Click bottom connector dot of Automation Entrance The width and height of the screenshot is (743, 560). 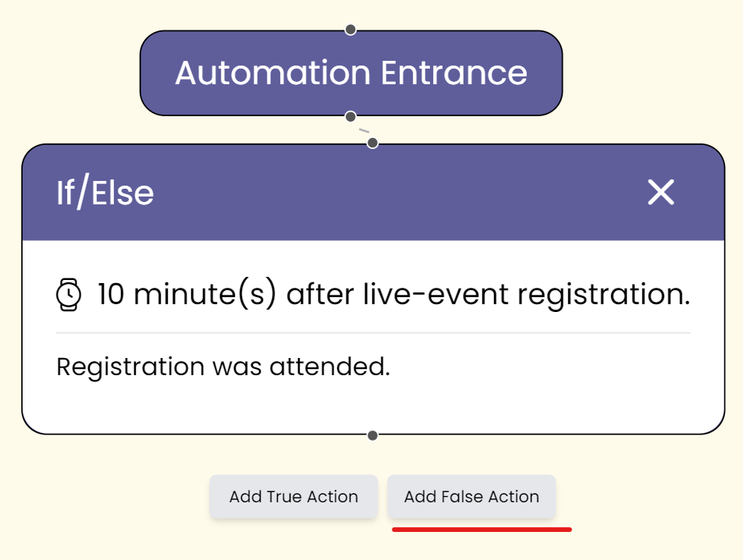[x=350, y=116]
